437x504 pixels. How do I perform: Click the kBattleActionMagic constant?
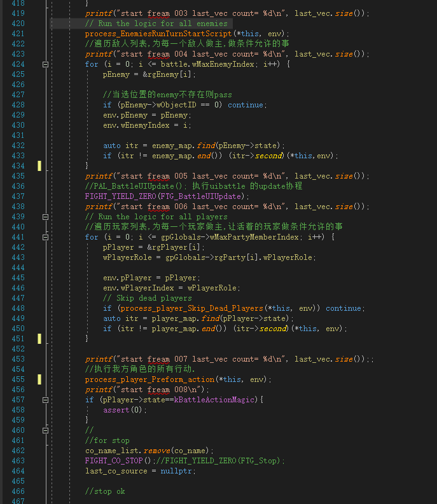click(214, 400)
